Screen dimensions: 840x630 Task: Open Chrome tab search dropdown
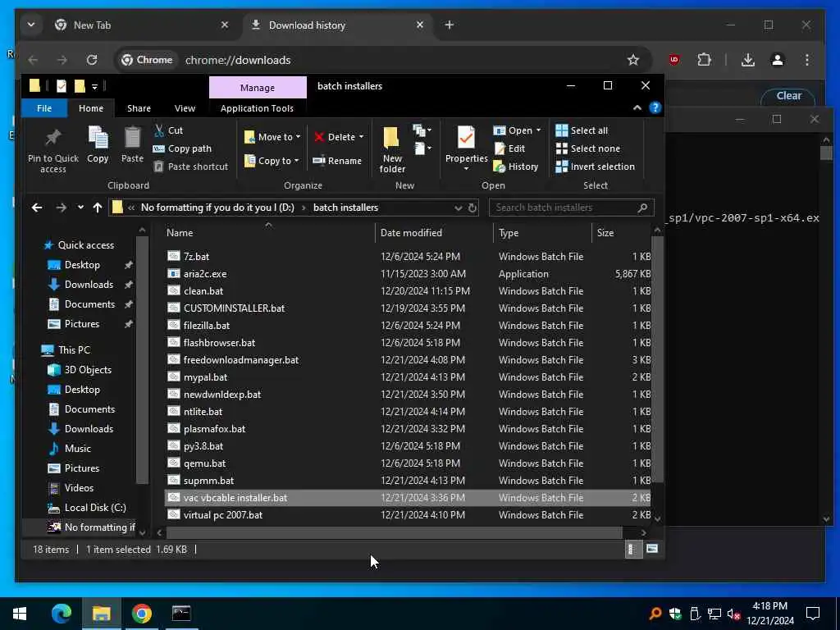31,25
